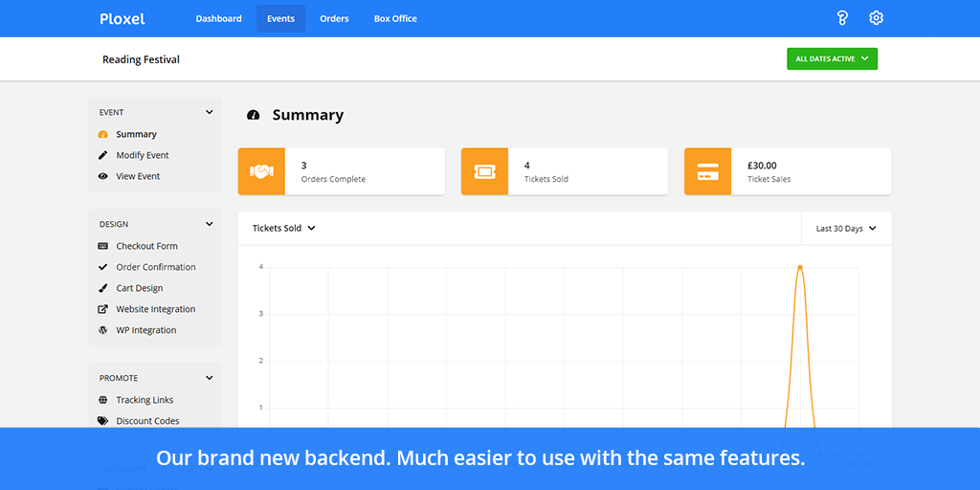This screenshot has width=980, height=490.
Task: Click the Website Integration external-link icon
Action: 103,309
